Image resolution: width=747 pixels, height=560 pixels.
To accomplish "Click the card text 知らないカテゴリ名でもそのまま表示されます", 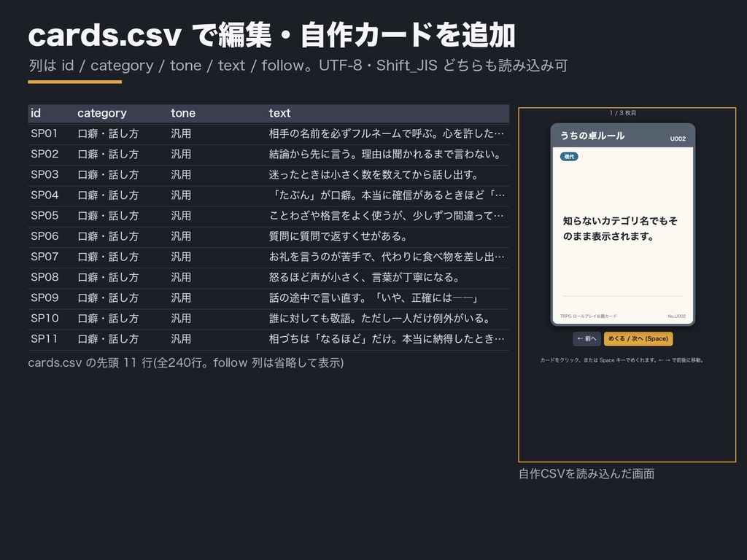I will pos(620,228).
